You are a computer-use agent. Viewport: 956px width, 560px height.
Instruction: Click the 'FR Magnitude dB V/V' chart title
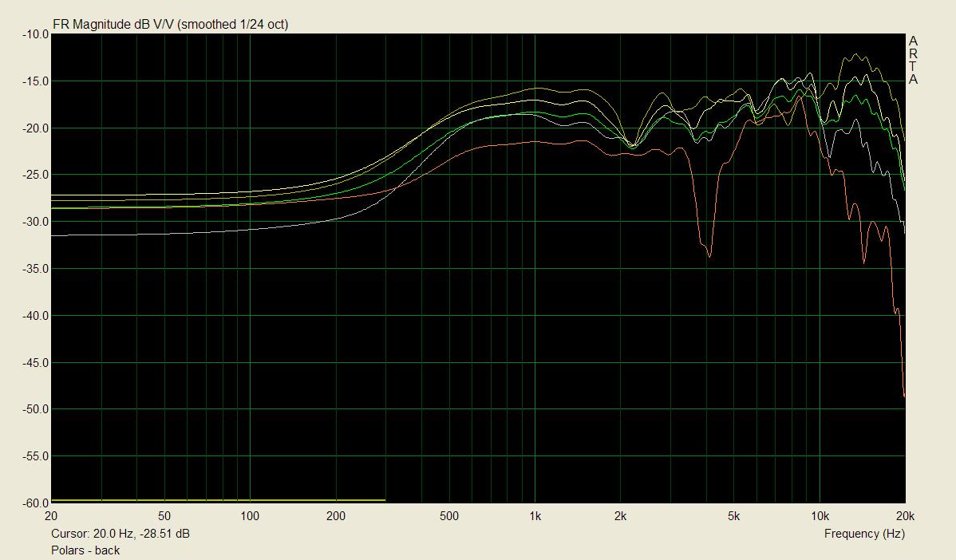pyautogui.click(x=170, y=25)
